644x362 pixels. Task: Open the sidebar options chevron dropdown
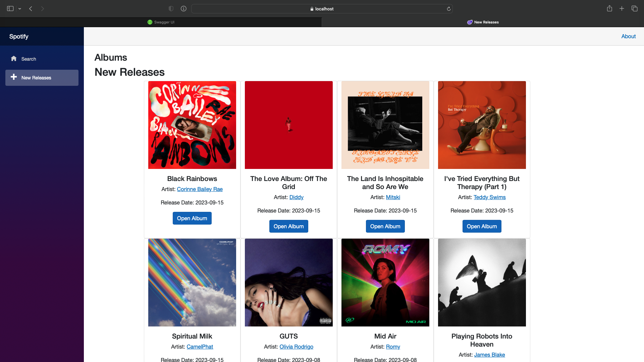(x=20, y=8)
